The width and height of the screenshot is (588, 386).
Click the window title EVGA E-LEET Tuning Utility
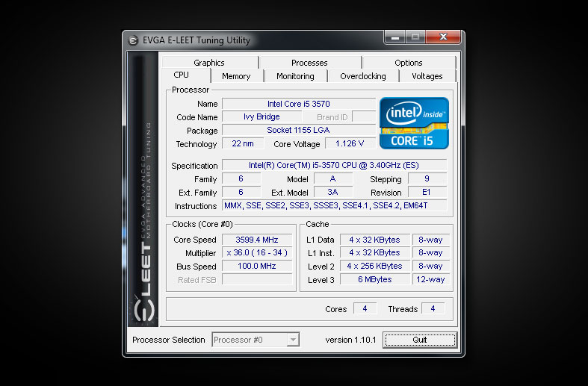point(196,40)
